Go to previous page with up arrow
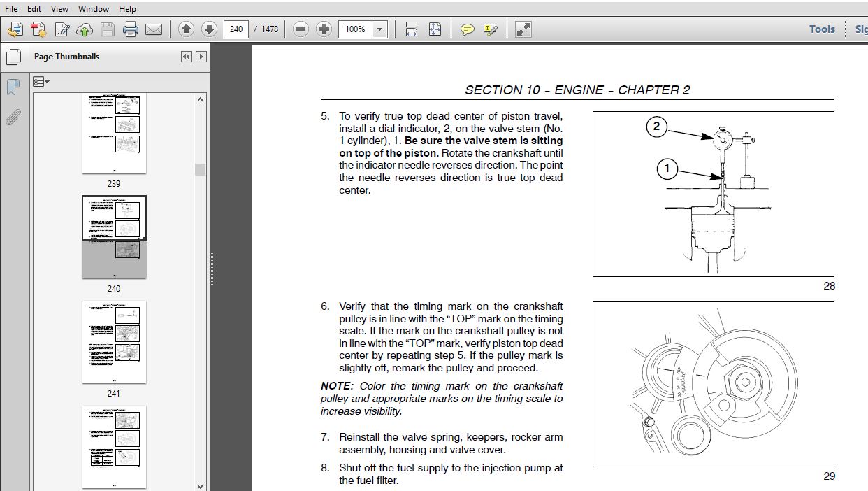The height and width of the screenshot is (491, 868). tap(186, 29)
